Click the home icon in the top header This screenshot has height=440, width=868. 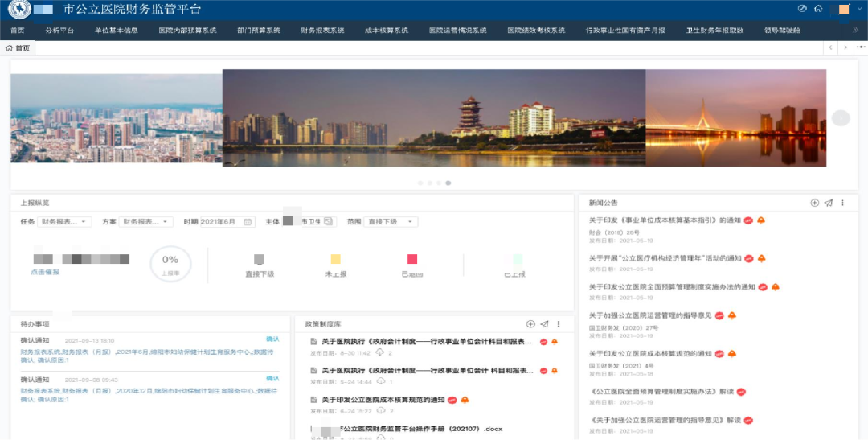[x=818, y=9]
